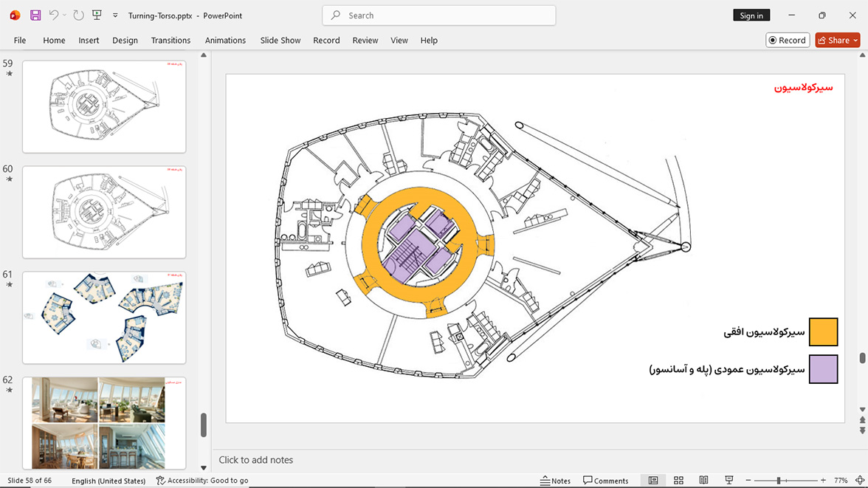Switch to Normal view icon
This screenshot has height=488, width=868.
coord(653,481)
